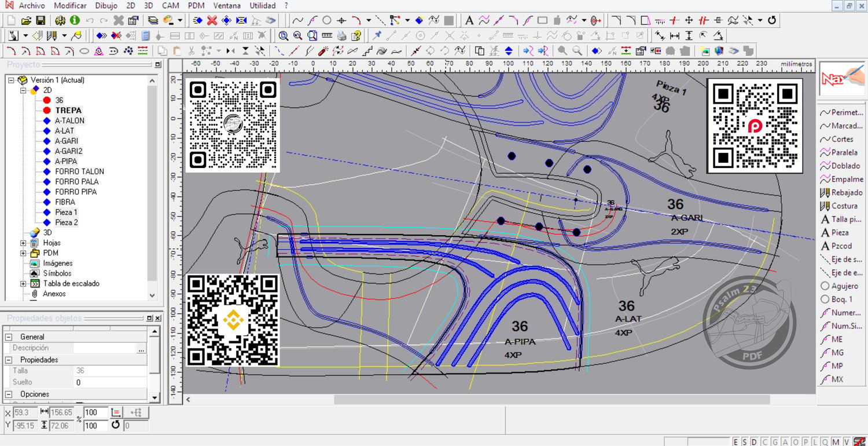
Task: Click the scissors cut icon
Action: coord(192,50)
